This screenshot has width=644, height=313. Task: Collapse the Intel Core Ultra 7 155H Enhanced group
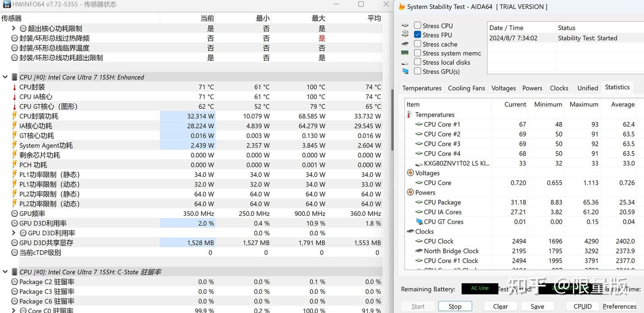point(5,77)
